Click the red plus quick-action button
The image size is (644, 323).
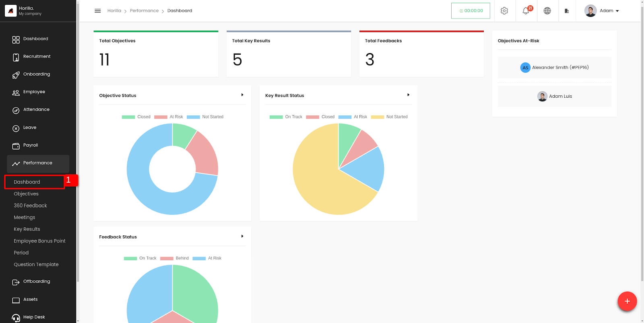(x=627, y=301)
